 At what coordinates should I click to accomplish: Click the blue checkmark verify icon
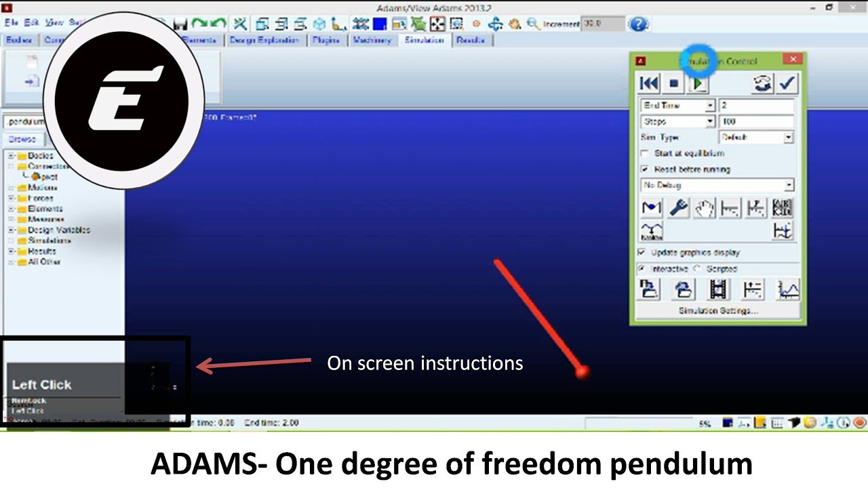pos(787,83)
